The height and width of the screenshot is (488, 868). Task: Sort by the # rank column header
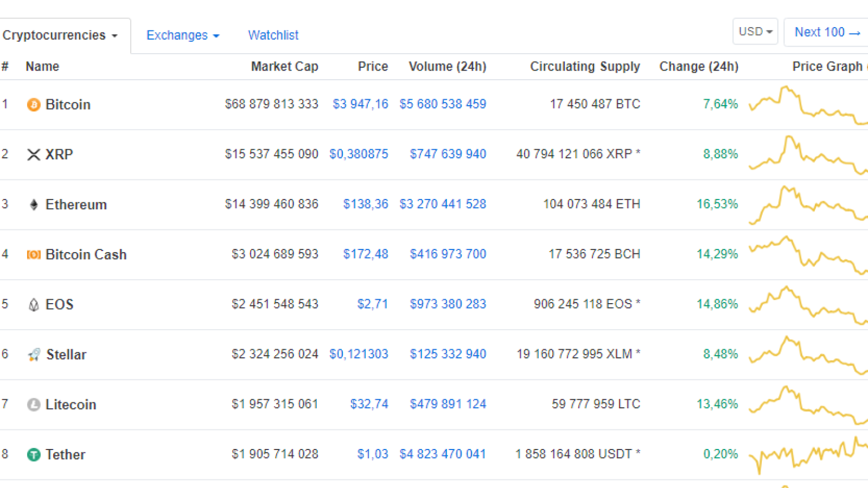(5, 66)
